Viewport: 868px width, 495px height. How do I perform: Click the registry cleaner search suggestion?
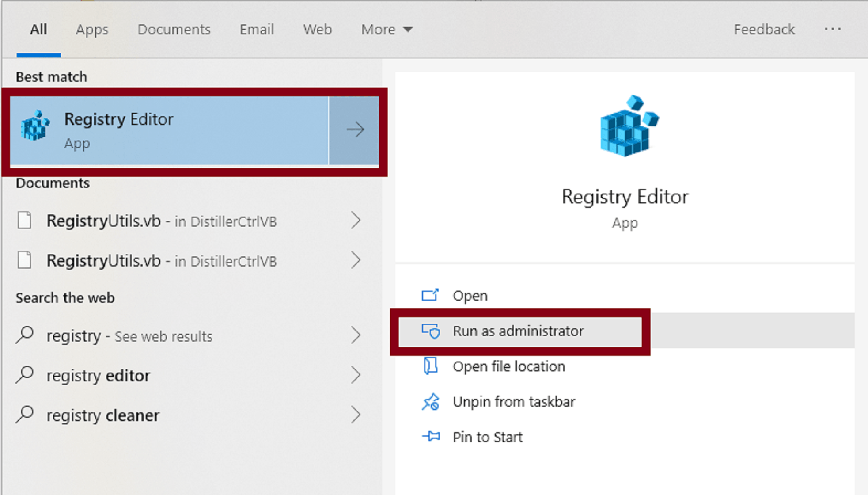pos(103,415)
